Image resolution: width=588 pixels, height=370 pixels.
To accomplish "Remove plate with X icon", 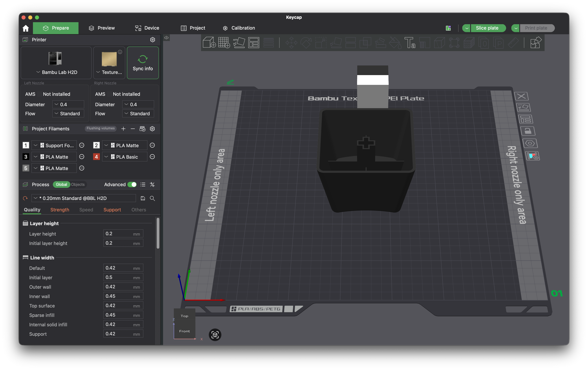I will click(521, 96).
